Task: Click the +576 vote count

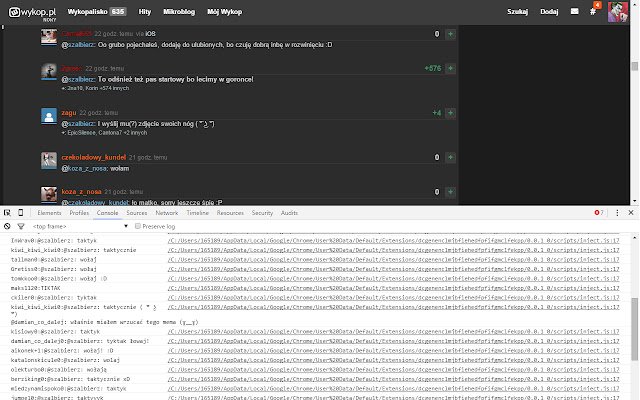Action: (x=433, y=69)
